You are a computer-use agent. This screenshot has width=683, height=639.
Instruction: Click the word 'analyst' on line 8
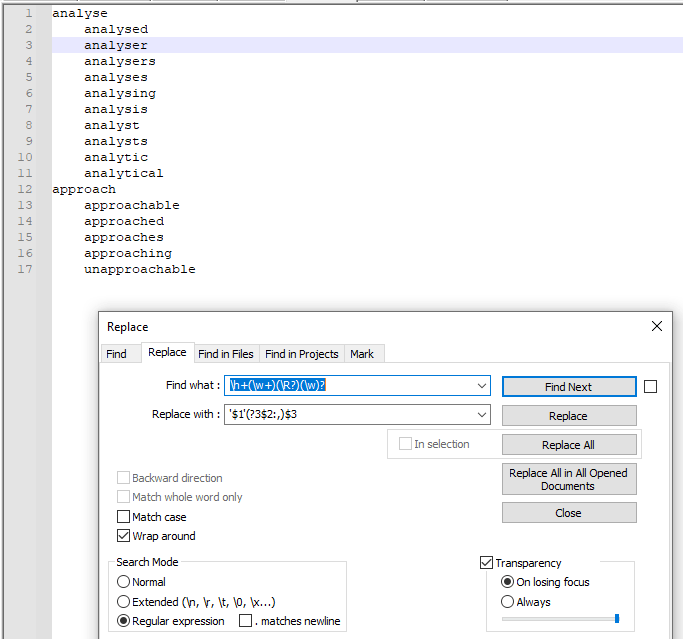click(112, 125)
